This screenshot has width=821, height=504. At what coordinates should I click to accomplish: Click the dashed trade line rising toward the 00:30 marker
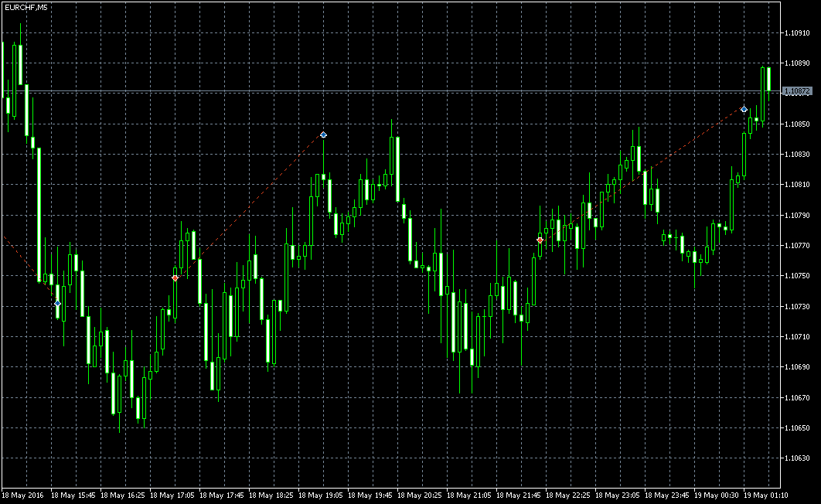click(x=642, y=174)
